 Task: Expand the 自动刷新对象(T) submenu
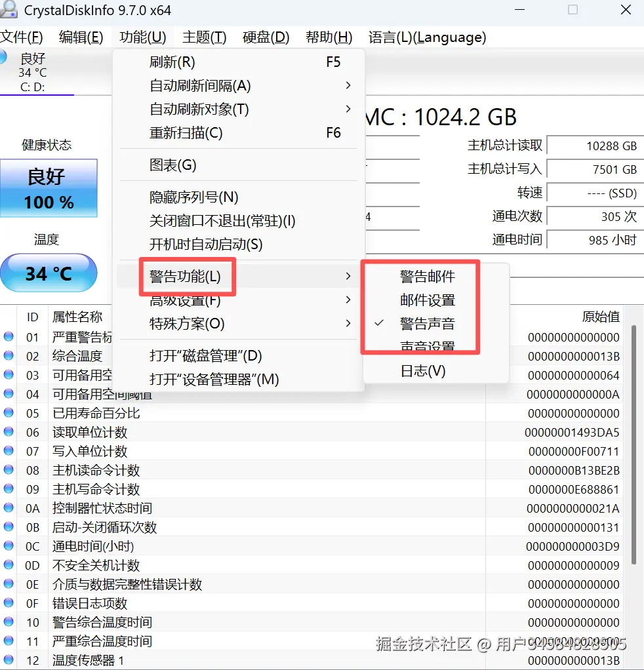pyautogui.click(x=239, y=109)
